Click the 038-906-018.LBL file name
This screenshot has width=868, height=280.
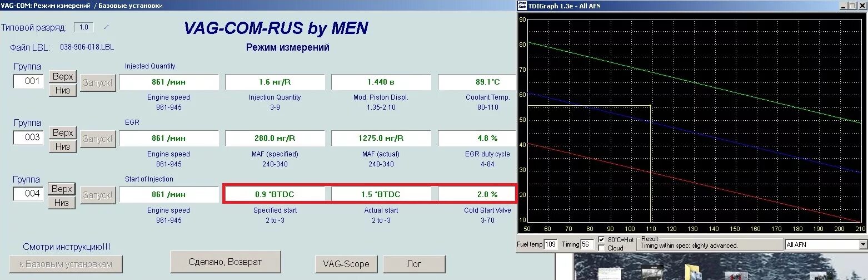tap(87, 47)
